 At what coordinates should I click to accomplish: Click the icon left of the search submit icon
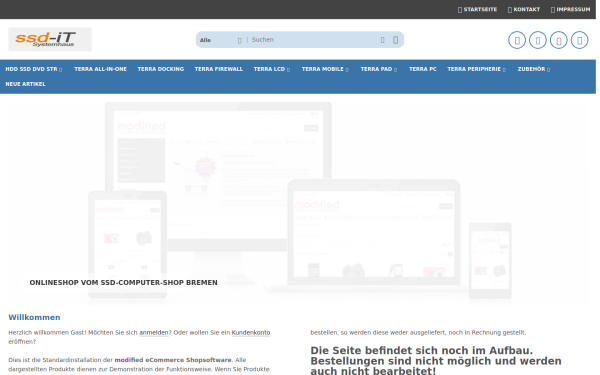382,40
